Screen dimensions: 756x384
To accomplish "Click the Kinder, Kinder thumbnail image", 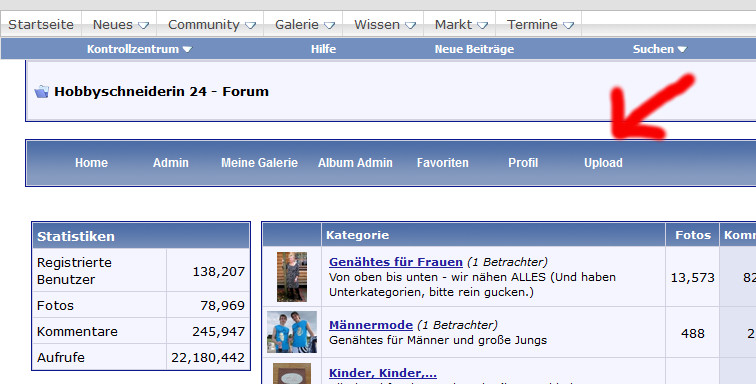I will 292,374.
